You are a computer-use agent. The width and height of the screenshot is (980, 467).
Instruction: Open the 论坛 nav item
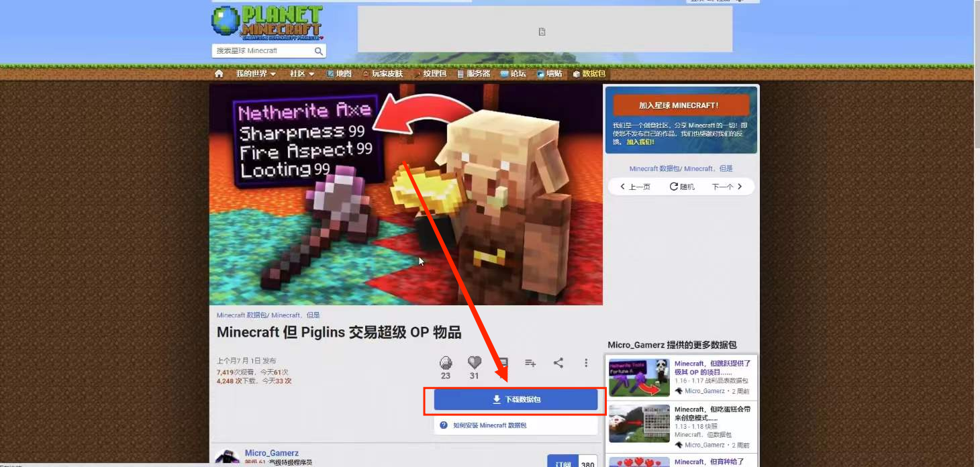(513, 74)
